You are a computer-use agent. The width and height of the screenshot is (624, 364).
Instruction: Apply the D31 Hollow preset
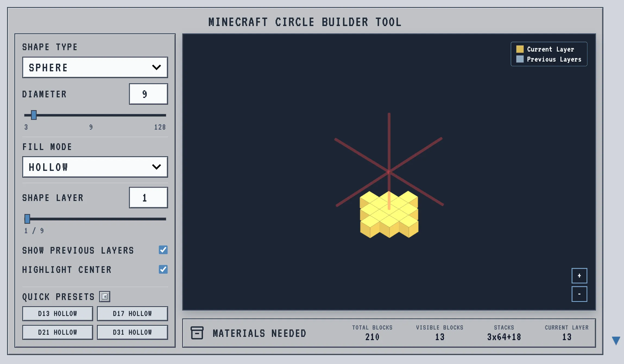point(133,332)
